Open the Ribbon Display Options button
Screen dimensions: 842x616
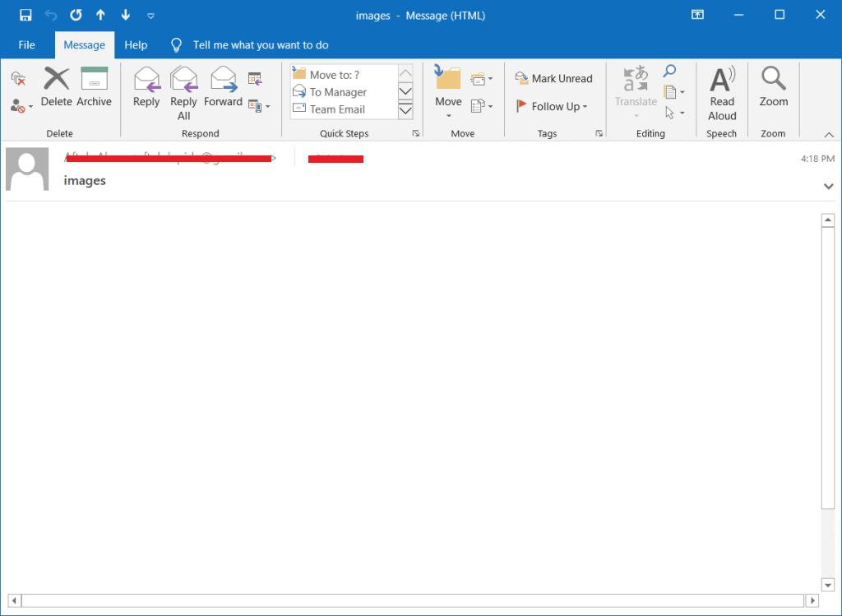[x=697, y=15]
